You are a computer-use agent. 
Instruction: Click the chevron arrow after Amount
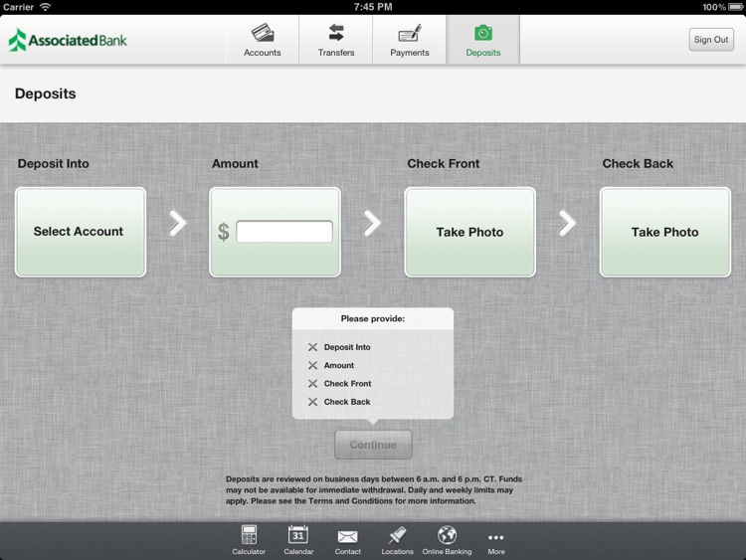click(372, 223)
